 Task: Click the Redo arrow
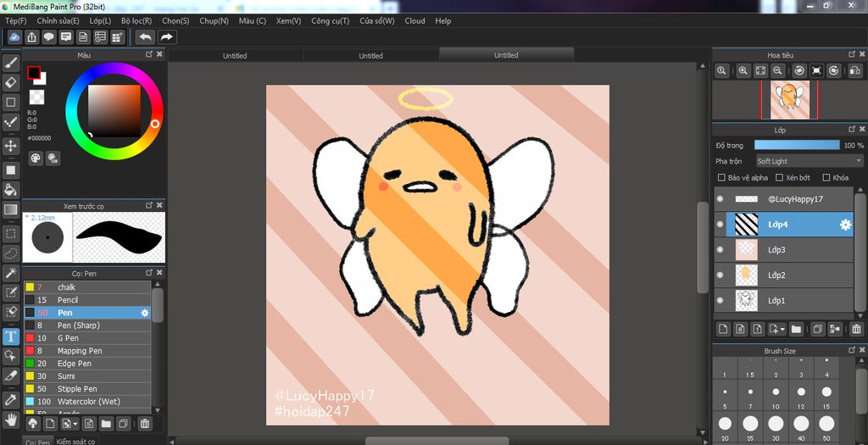(166, 37)
